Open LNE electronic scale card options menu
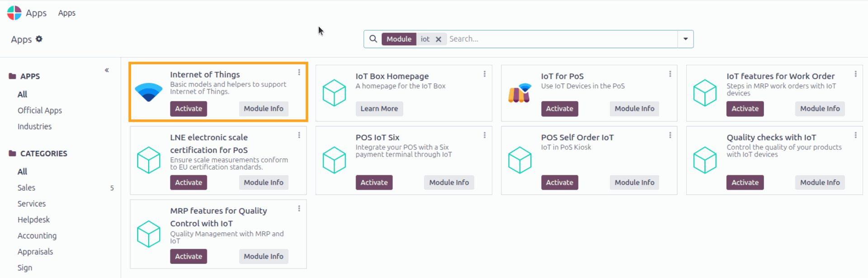This screenshot has height=278, width=868. point(299,135)
